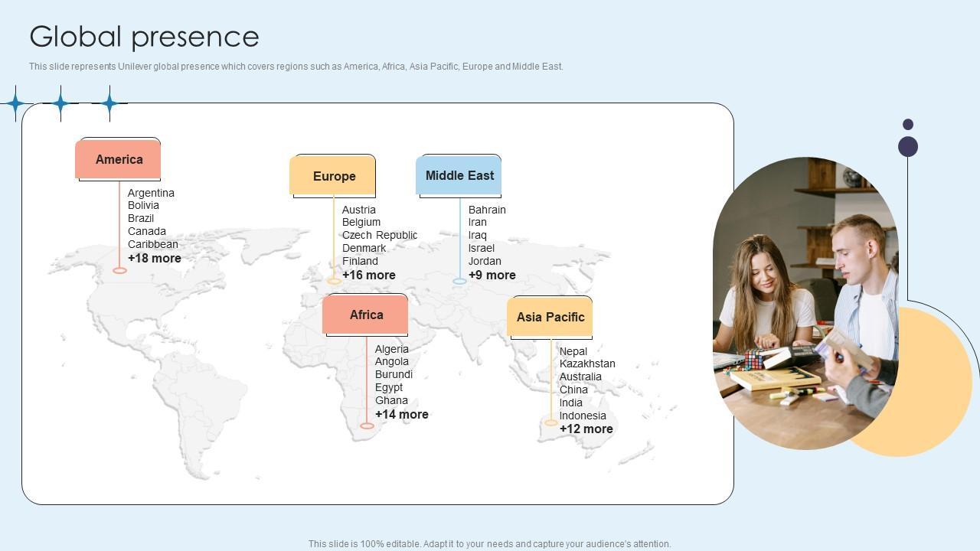Click the editable slide footer note
The image size is (980, 551).
click(489, 544)
